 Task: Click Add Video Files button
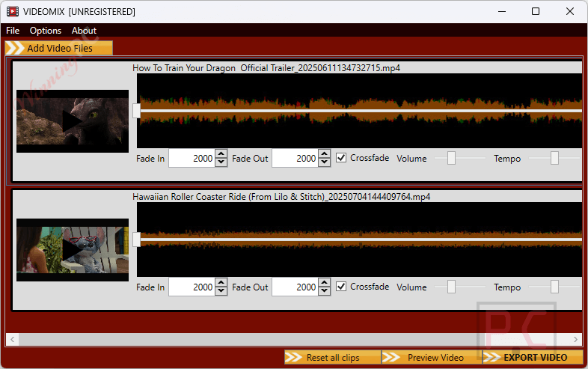(59, 48)
